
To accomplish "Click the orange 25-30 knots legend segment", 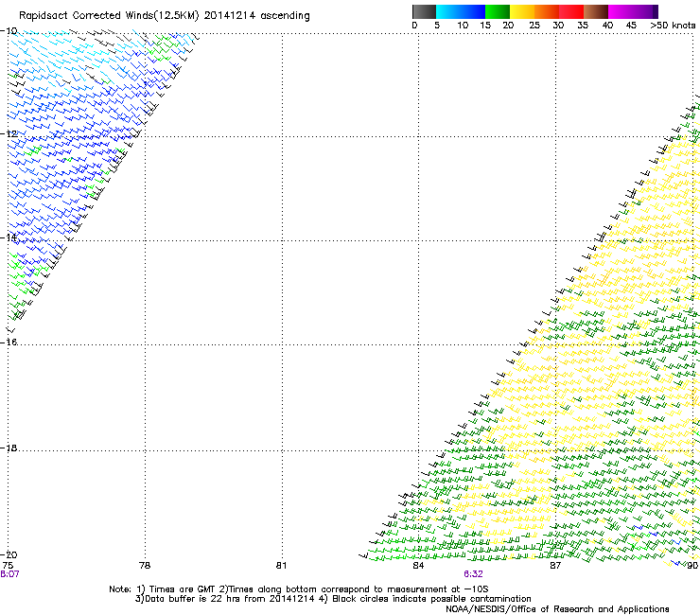I will [547, 11].
